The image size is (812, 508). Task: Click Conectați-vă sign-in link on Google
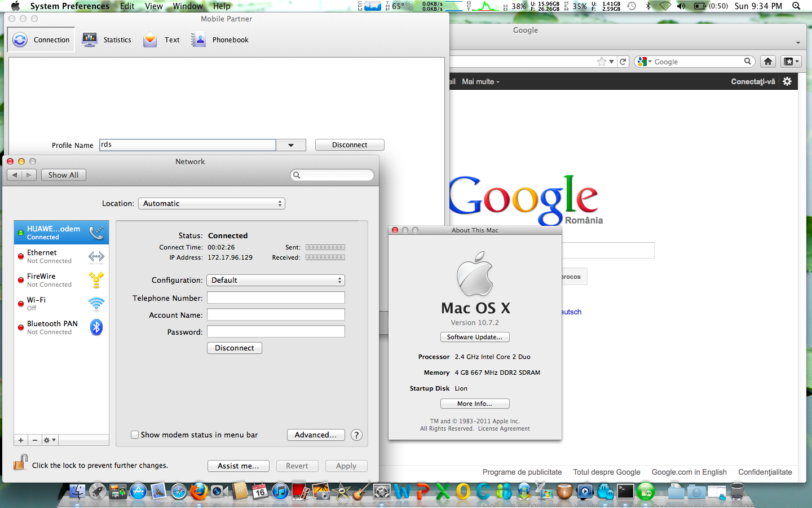click(x=753, y=81)
